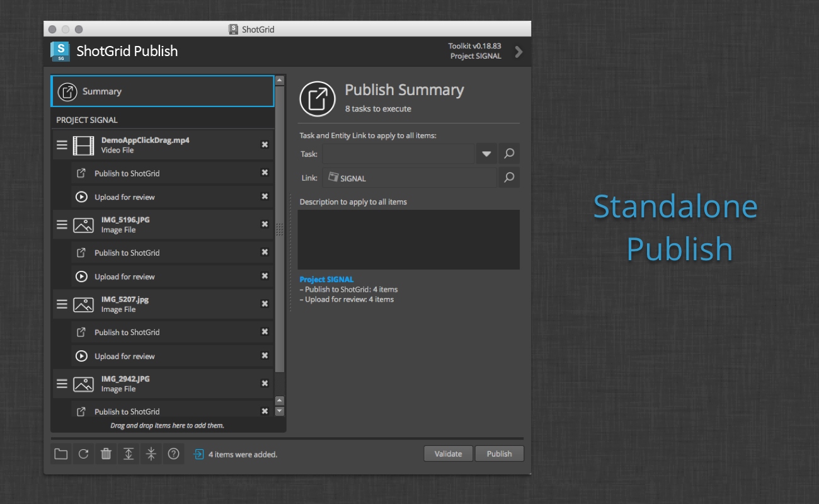This screenshot has width=819, height=504.
Task: Remove Publish to ShotGrid task under IMG_5207.jpg
Action: [x=265, y=331]
